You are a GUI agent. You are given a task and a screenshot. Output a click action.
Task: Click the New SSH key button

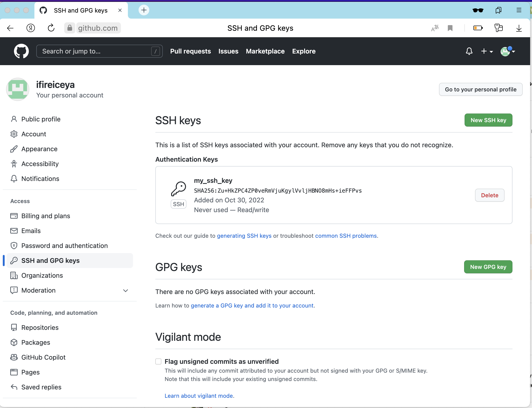click(488, 120)
